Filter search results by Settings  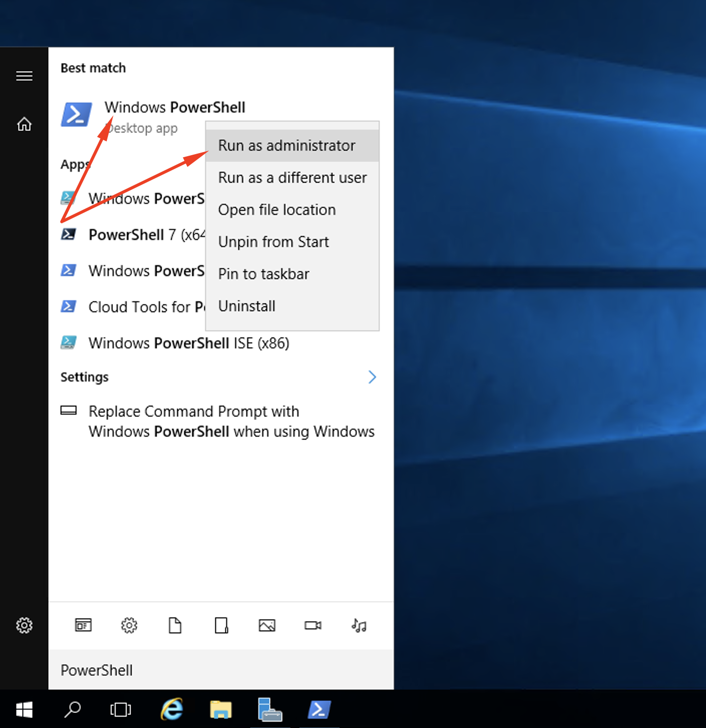click(x=129, y=625)
